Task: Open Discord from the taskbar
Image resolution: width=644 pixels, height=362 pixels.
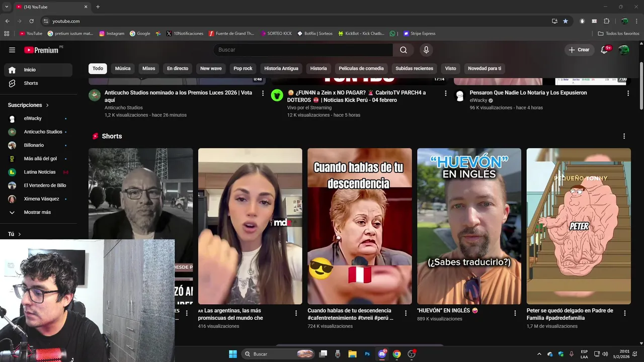Action: pos(382,354)
